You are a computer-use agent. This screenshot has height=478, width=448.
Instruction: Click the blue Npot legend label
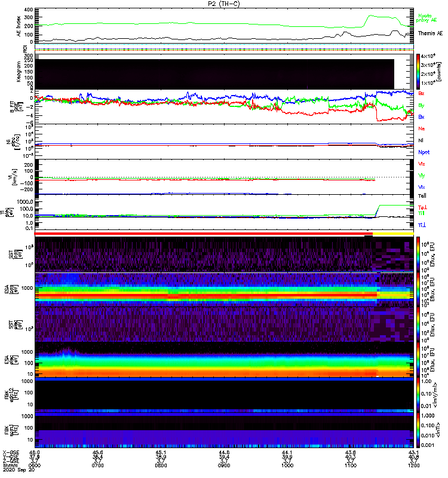(424, 152)
